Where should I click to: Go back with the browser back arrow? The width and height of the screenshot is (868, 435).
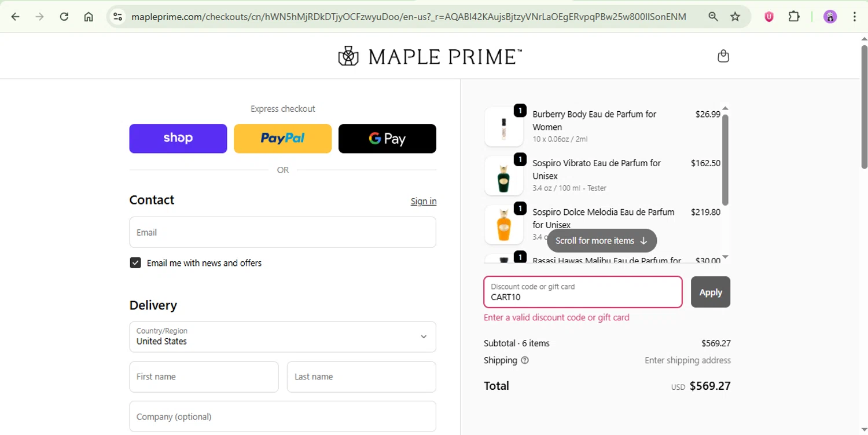[16, 17]
